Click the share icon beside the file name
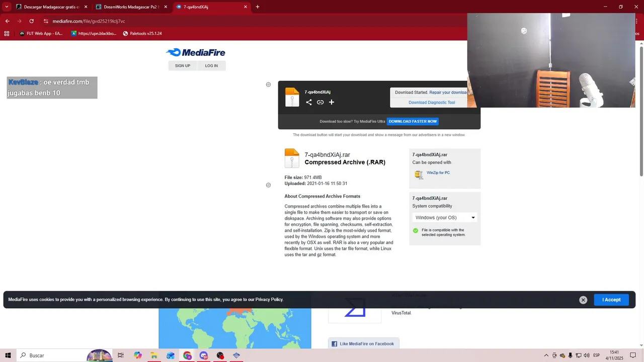 [x=309, y=102]
